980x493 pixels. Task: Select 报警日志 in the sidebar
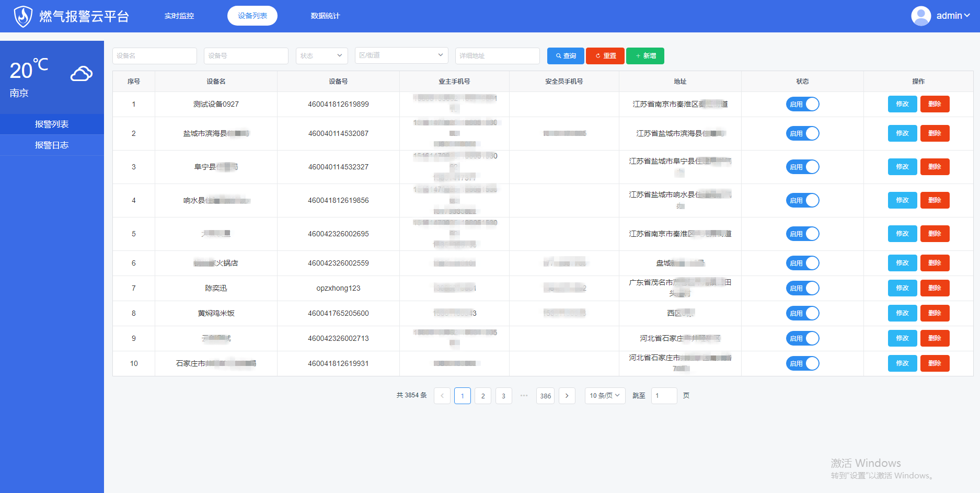[52, 145]
